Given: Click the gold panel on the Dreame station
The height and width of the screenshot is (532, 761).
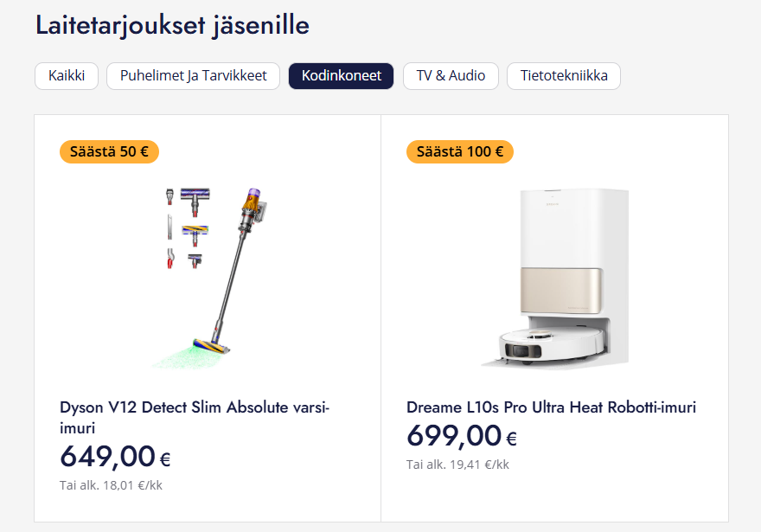Looking at the screenshot, I should point(561,291).
